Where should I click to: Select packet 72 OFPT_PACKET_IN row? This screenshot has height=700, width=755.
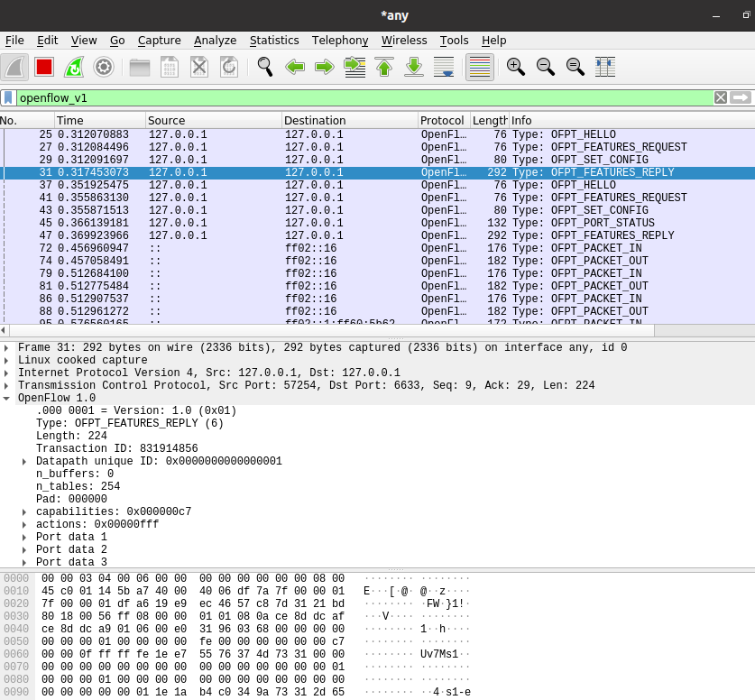click(377, 248)
